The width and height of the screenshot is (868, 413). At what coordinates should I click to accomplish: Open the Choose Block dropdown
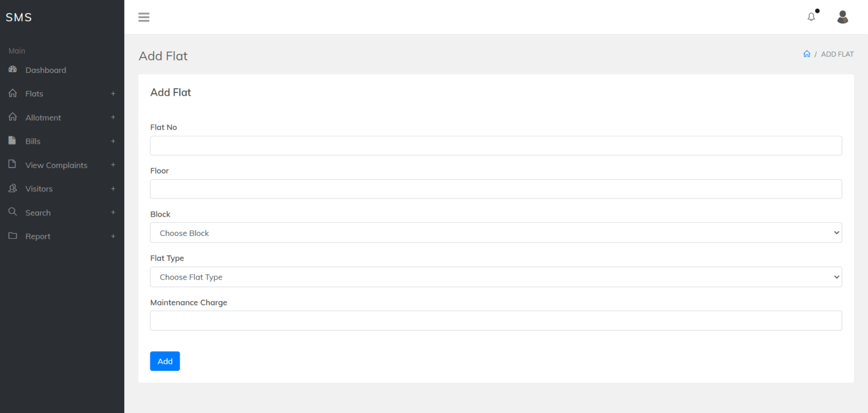(496, 233)
